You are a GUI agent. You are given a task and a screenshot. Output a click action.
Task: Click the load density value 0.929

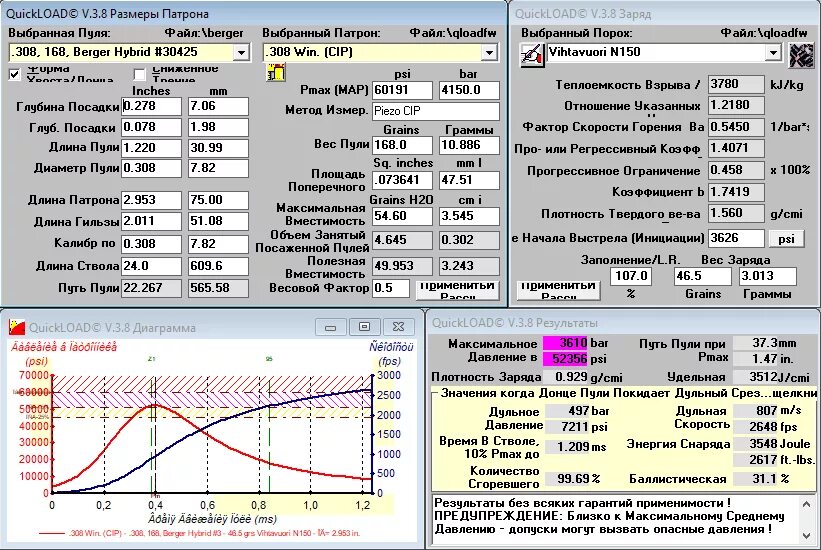click(x=564, y=377)
